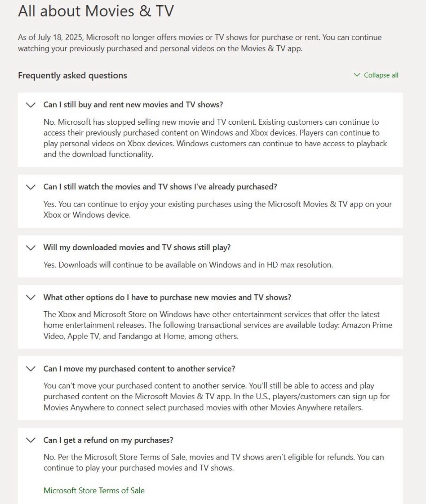Click the July 18, 2025 intro paragraph
426x504 pixels.
point(199,43)
